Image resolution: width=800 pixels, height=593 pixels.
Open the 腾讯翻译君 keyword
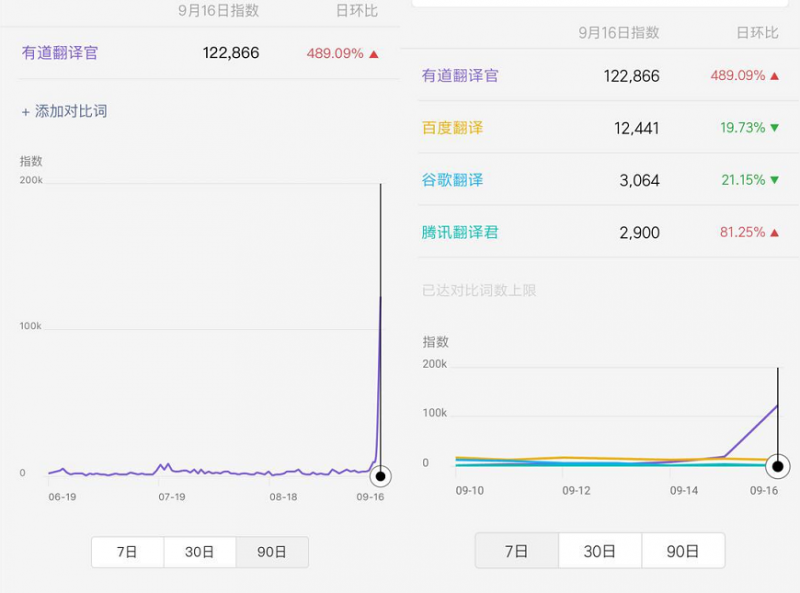(460, 233)
